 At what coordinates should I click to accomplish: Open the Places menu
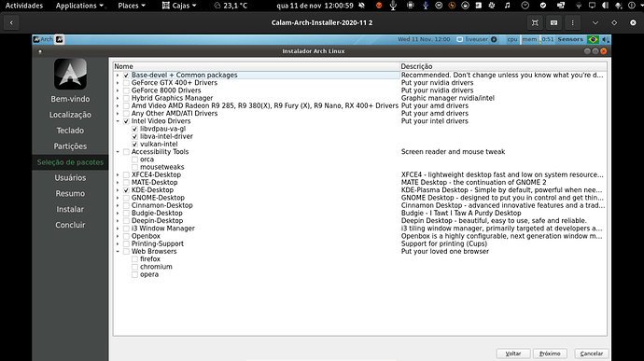132,6
